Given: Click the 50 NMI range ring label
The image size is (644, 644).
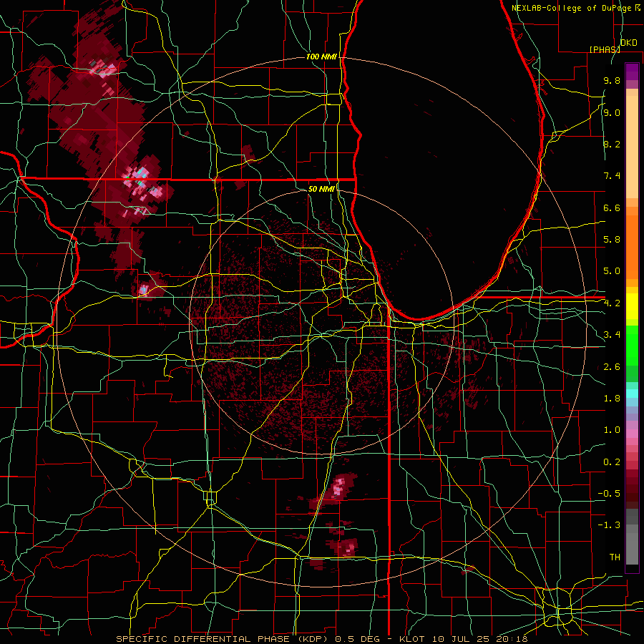Looking at the screenshot, I should (321, 189).
